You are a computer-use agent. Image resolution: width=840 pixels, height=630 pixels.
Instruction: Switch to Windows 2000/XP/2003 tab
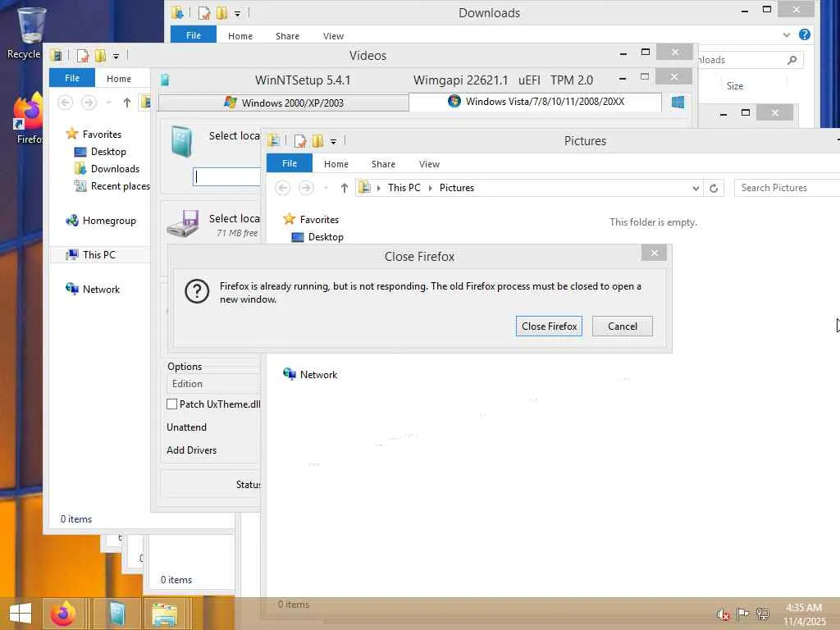[x=283, y=103]
